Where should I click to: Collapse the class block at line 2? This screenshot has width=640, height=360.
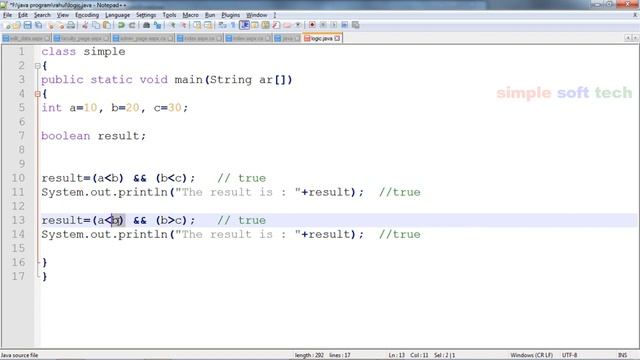(x=38, y=66)
